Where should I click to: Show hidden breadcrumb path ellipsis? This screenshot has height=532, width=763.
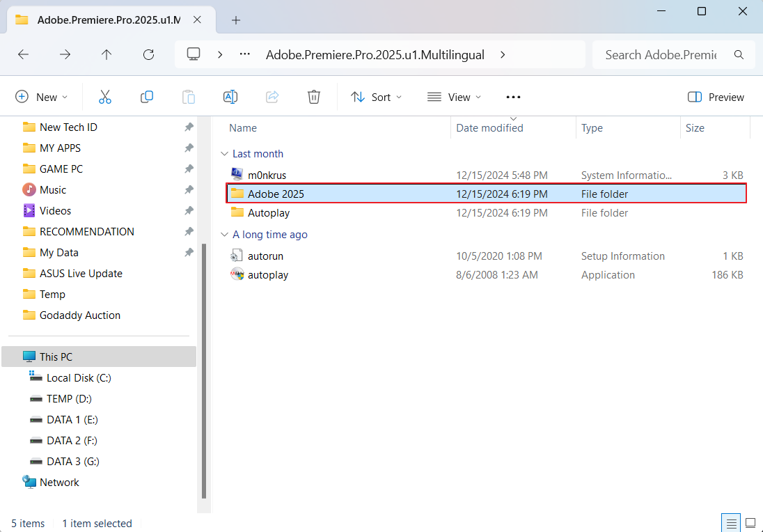click(245, 54)
